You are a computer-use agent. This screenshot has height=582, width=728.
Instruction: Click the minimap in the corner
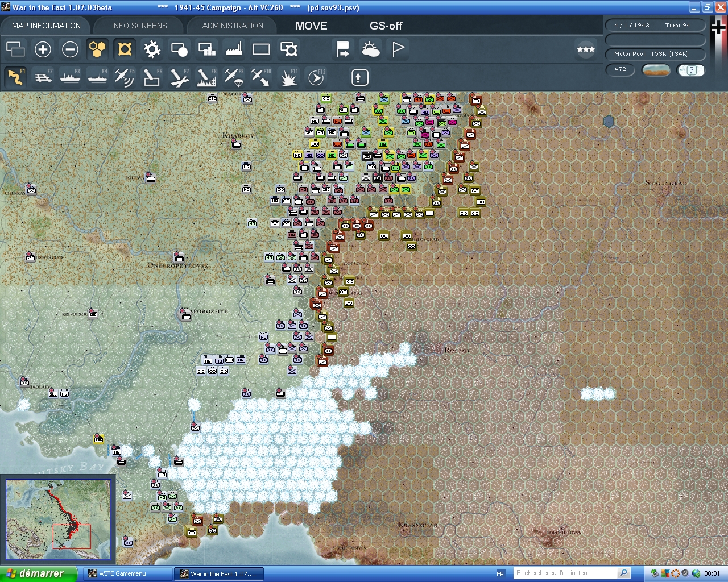point(58,519)
